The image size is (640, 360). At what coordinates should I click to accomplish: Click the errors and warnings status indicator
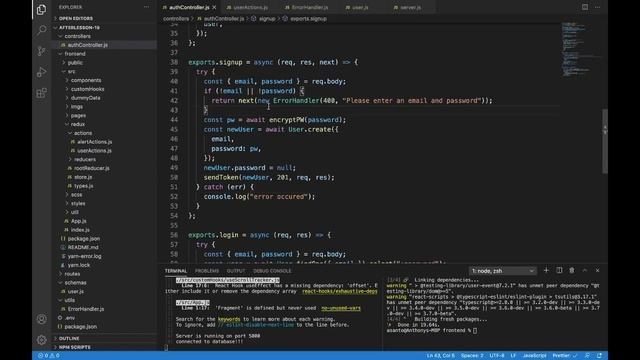click(49, 356)
